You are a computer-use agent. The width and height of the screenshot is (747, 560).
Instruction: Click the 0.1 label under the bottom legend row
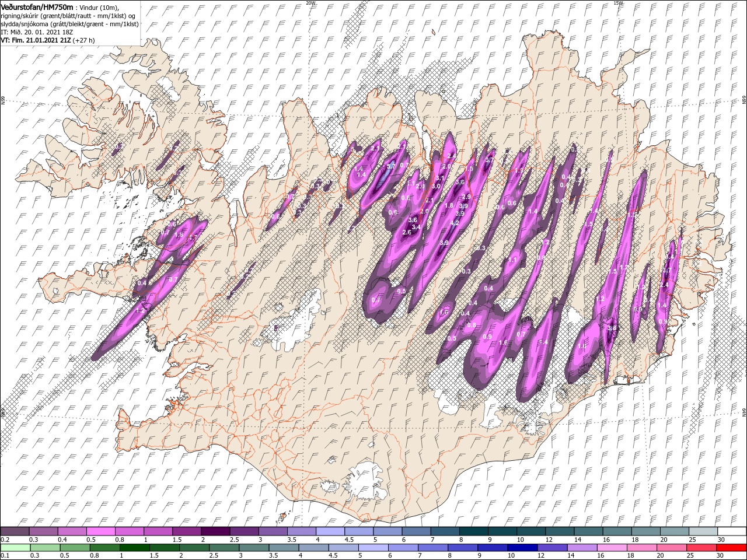(5, 555)
